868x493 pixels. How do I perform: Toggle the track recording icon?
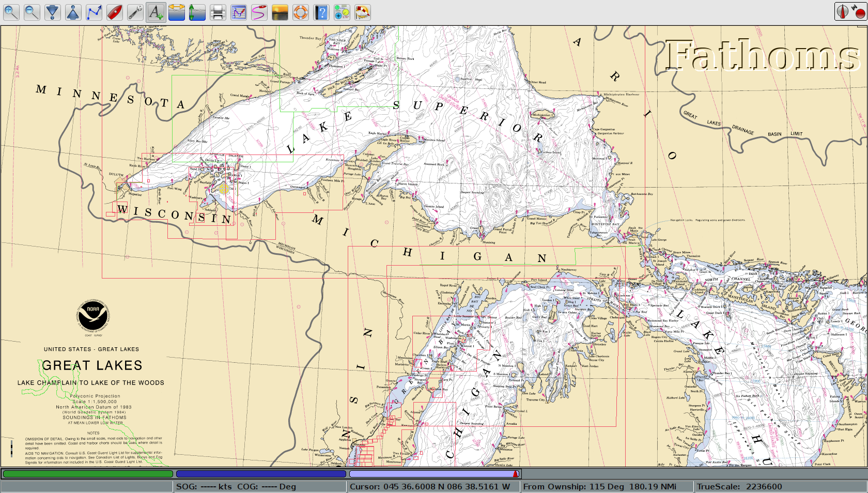(259, 12)
